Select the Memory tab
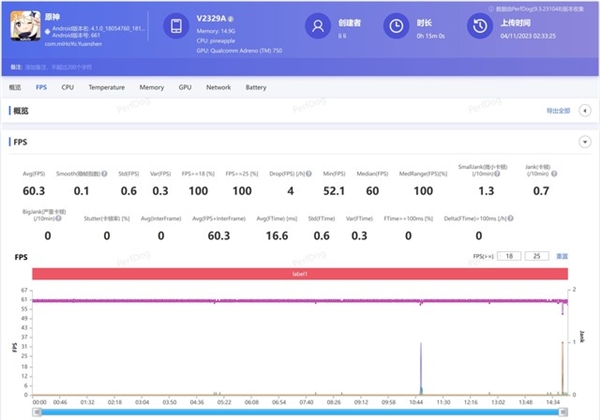Image resolution: width=600 pixels, height=420 pixels. (151, 88)
